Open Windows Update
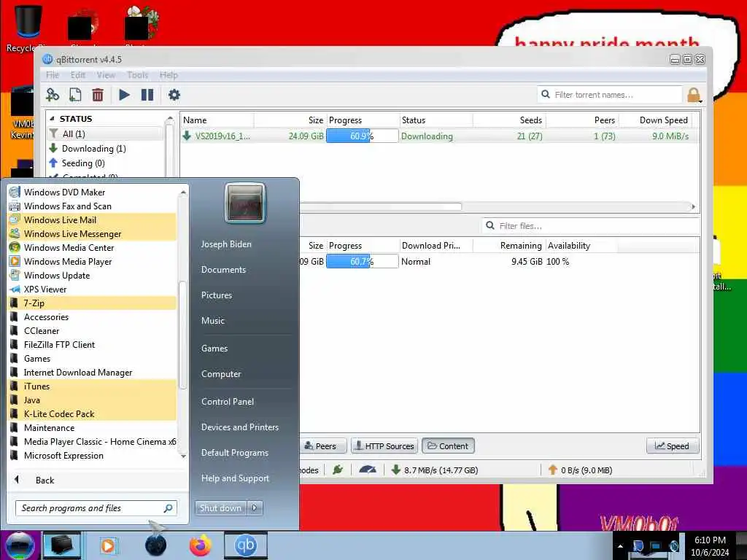 pos(93,275)
